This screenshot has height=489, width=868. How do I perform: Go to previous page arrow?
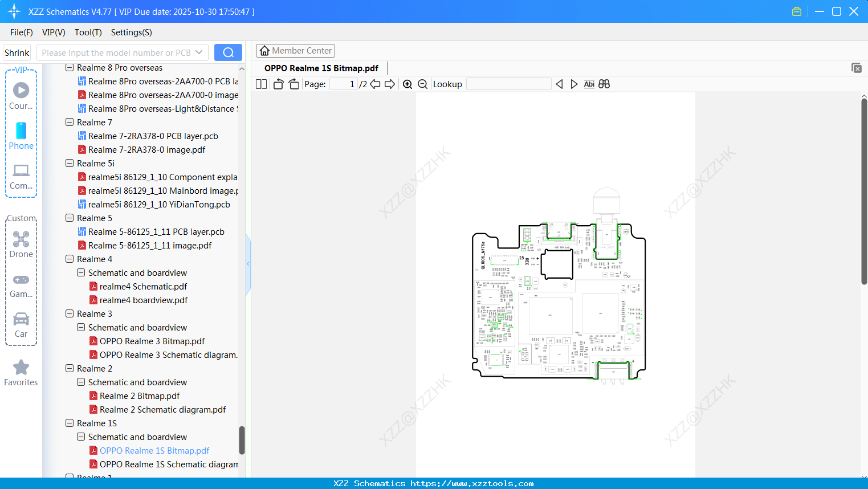375,84
